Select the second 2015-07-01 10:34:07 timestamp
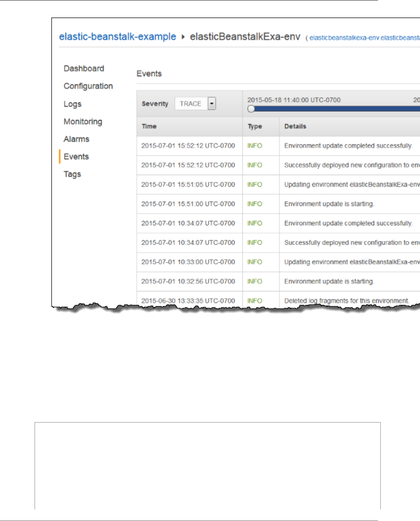The width and height of the screenshot is (420, 521). click(188, 242)
